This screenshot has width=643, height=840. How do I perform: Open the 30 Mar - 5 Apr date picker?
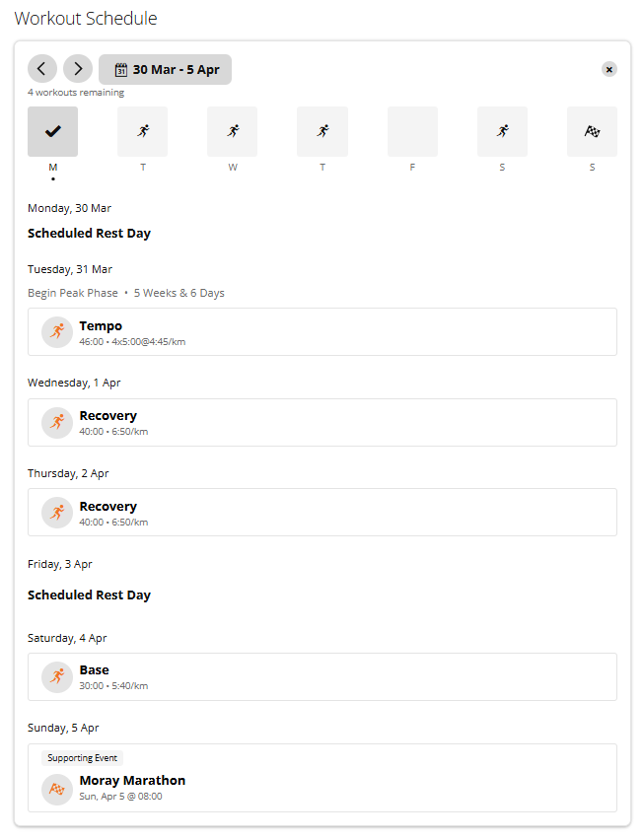pyautogui.click(x=165, y=70)
